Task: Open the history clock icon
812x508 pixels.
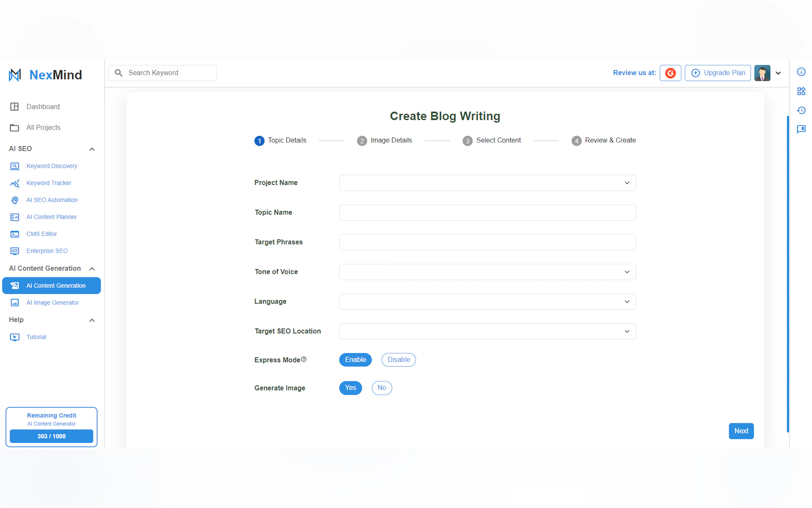Action: [801, 110]
